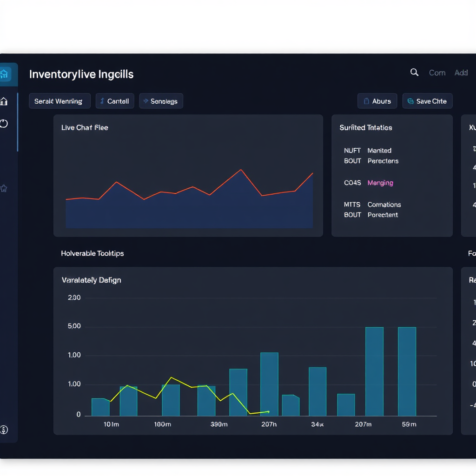Click the Save Chte button
476x476 pixels.
[x=427, y=101]
